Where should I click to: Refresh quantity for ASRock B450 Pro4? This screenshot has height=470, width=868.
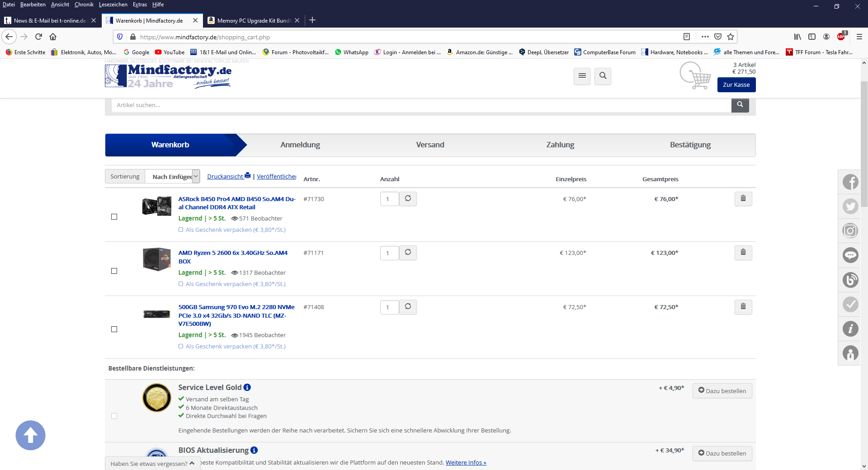click(x=408, y=199)
